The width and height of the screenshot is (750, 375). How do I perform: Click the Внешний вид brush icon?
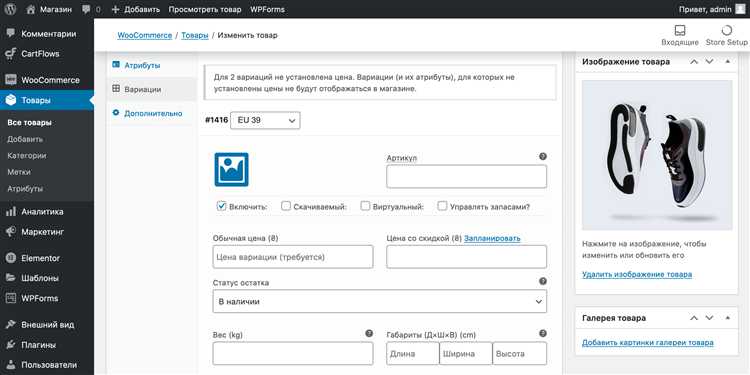(x=11, y=325)
